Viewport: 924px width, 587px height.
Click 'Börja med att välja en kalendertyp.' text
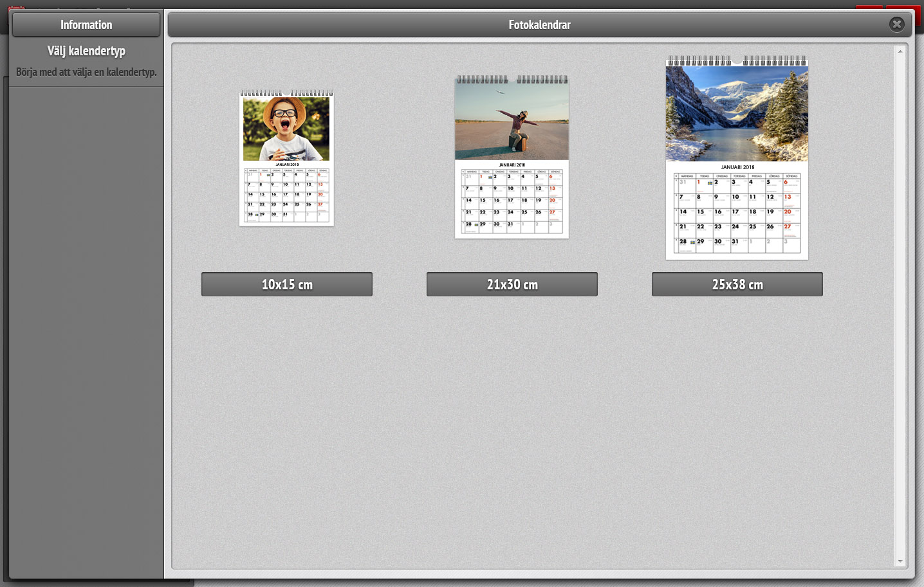pos(86,72)
